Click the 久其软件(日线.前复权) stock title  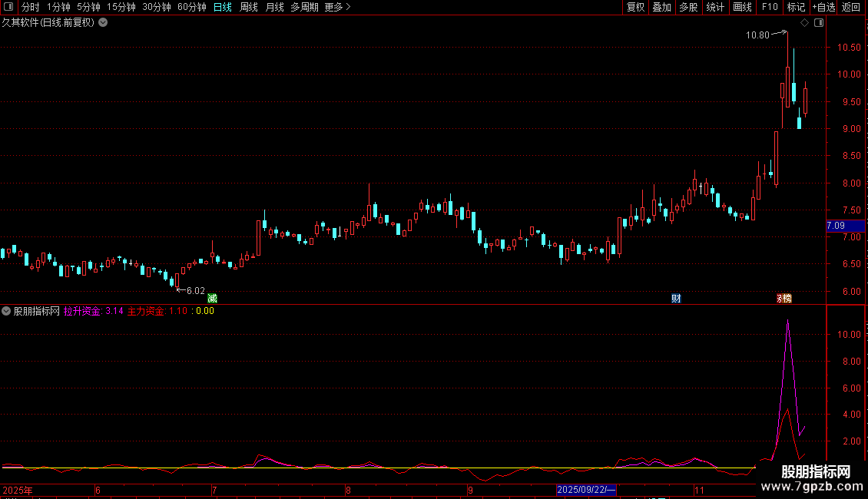coord(48,23)
